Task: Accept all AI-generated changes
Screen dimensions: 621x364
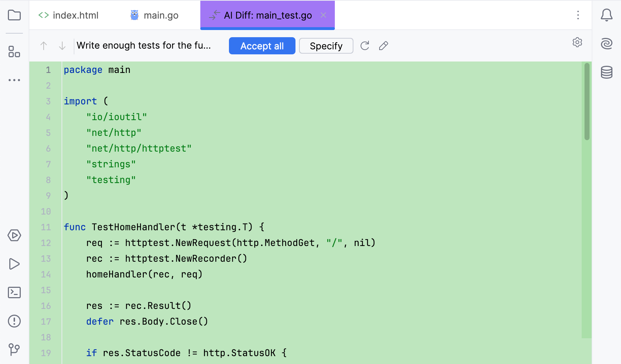Action: pyautogui.click(x=262, y=46)
